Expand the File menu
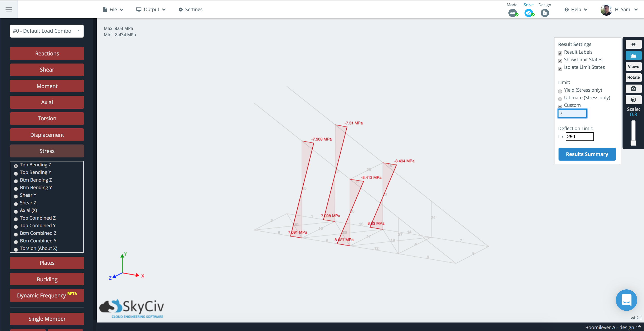 pos(112,9)
